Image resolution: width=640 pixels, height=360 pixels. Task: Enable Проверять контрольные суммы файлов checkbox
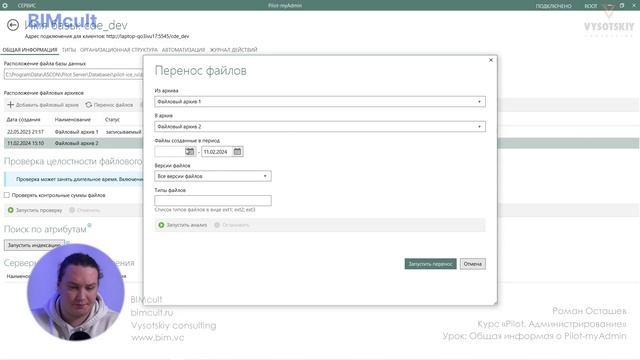(7, 195)
